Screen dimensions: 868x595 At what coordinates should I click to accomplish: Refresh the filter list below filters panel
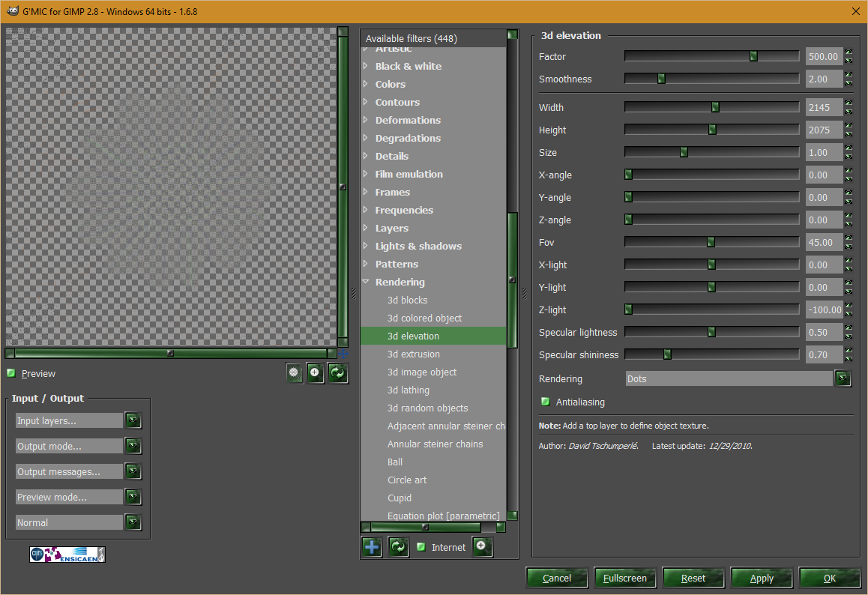[398, 547]
